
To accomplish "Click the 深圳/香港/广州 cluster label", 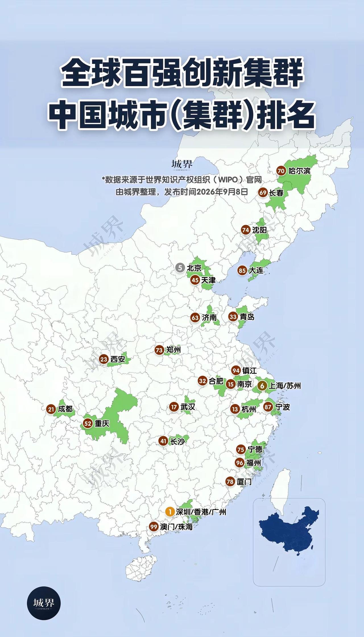I will tap(201, 512).
